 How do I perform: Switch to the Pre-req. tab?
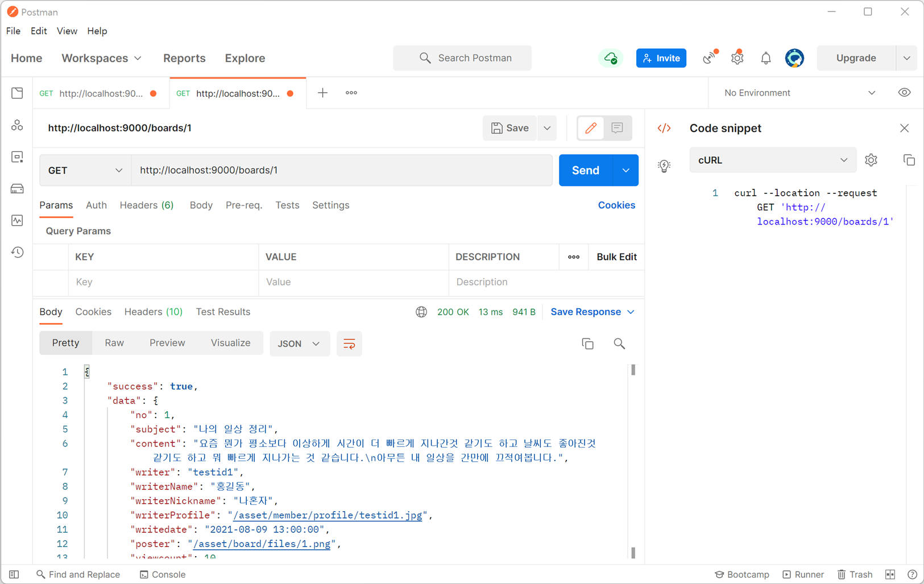coord(244,205)
